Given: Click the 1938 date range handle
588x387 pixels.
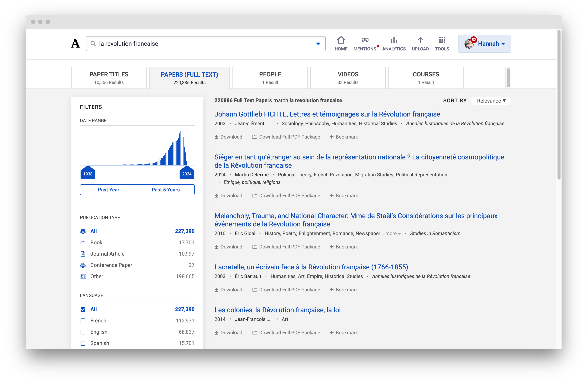Looking at the screenshot, I should tap(88, 172).
